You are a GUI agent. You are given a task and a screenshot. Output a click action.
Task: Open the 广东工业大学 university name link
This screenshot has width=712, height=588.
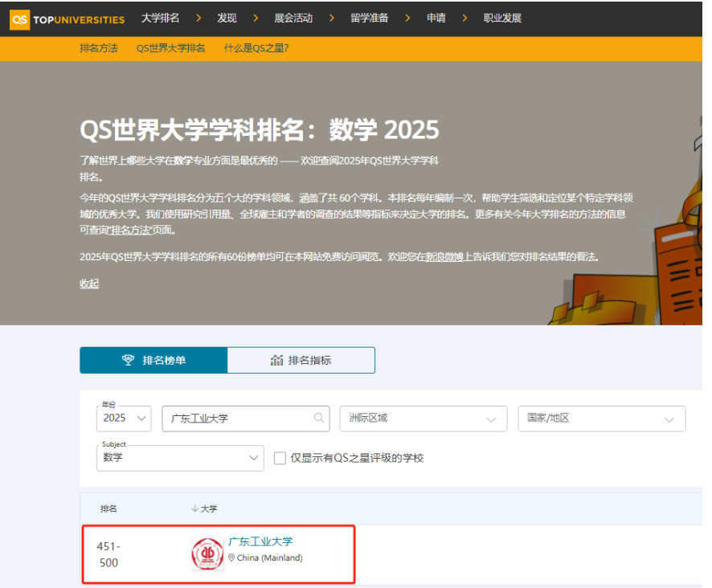[x=260, y=541]
